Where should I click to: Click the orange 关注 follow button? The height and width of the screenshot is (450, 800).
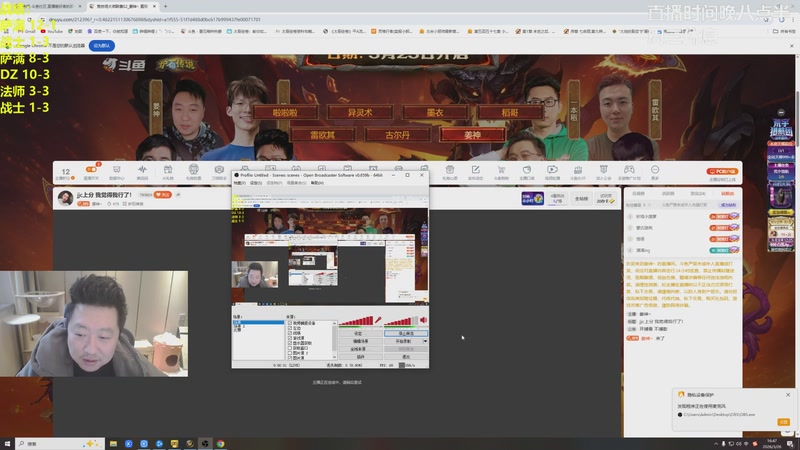pyautogui.click(x=163, y=194)
